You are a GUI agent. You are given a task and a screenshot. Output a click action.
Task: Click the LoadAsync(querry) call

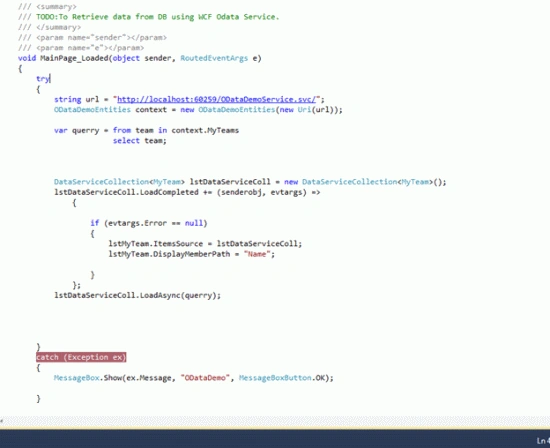click(x=180, y=295)
